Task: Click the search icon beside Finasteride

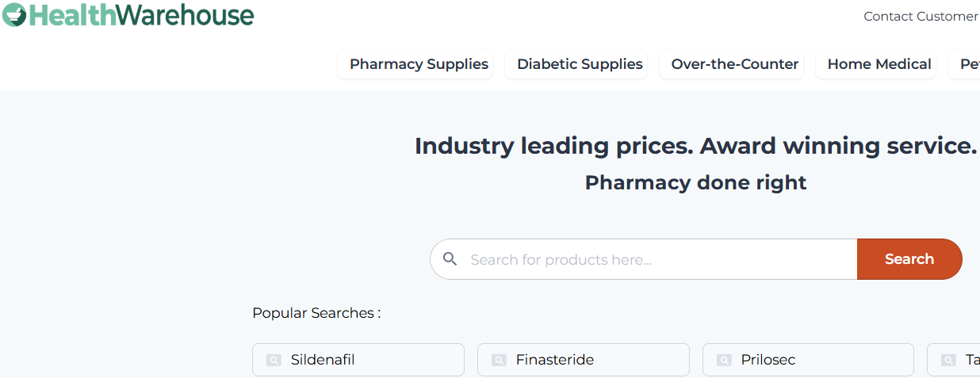Action: 499,360
